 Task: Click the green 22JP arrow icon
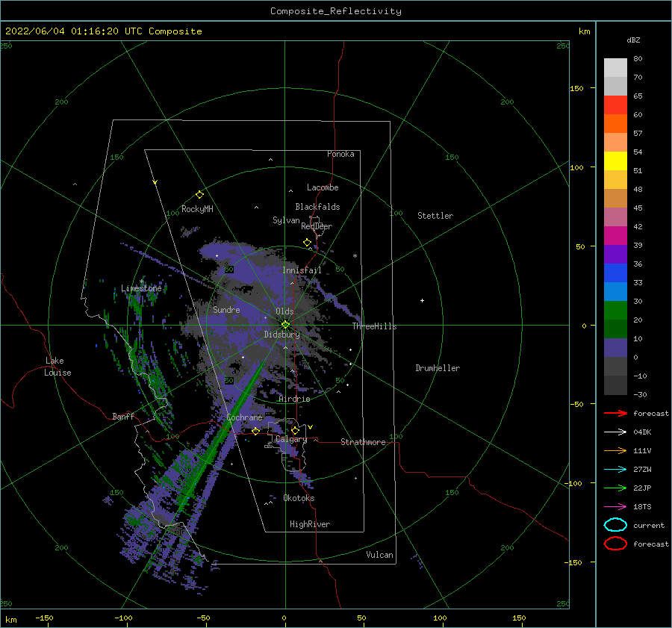(x=615, y=488)
